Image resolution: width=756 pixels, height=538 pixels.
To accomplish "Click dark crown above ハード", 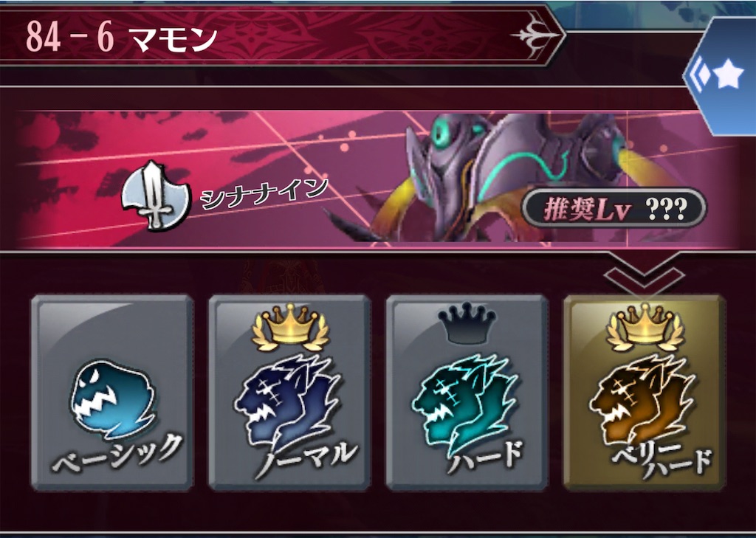I will [x=467, y=323].
